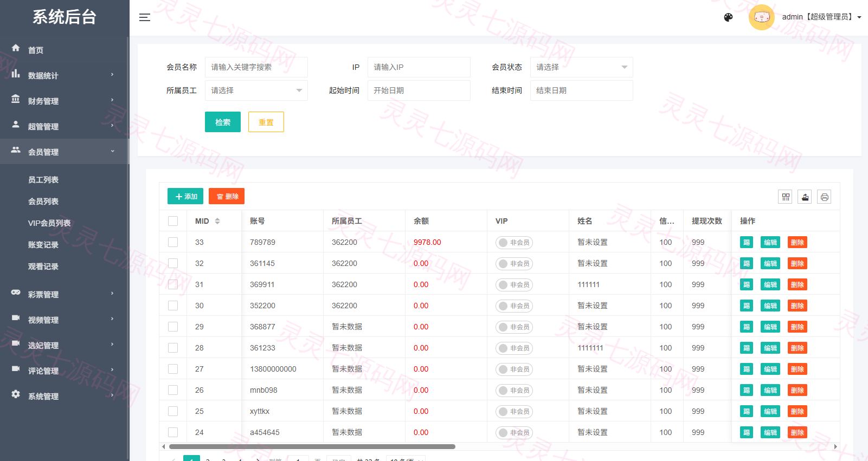Open the 所属员工 dropdown
Image resolution: width=868 pixels, height=461 pixels.
(x=256, y=90)
